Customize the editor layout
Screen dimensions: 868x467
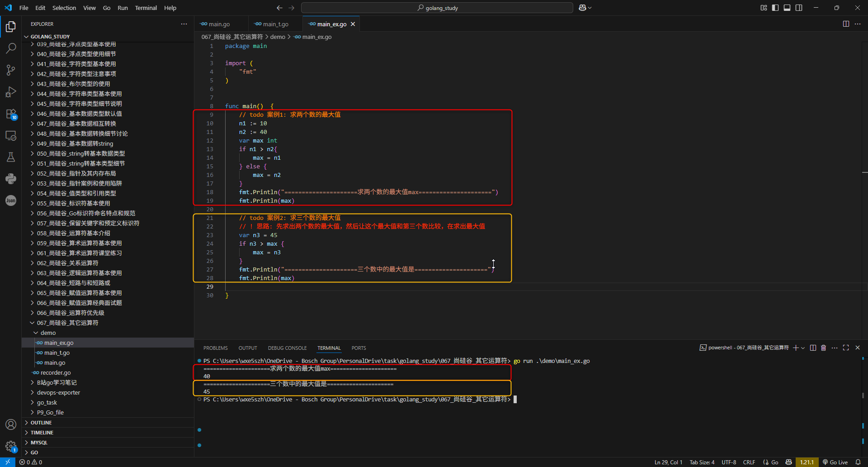pyautogui.click(x=764, y=8)
